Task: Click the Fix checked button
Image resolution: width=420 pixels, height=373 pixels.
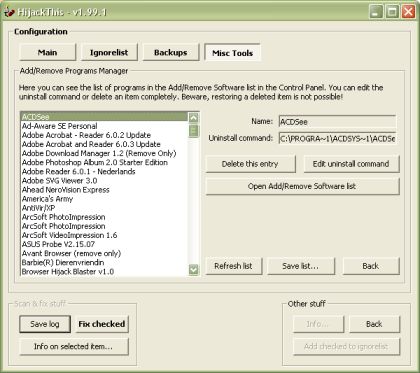Action: pos(102,324)
